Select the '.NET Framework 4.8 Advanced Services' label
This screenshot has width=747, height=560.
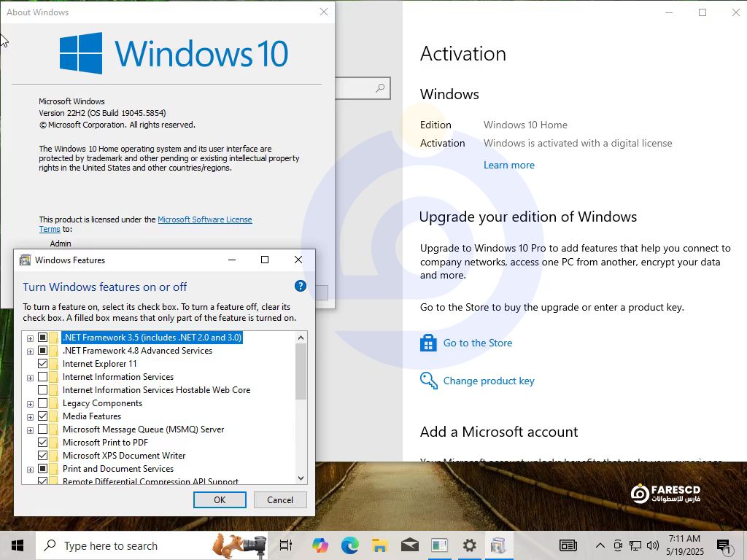click(137, 351)
